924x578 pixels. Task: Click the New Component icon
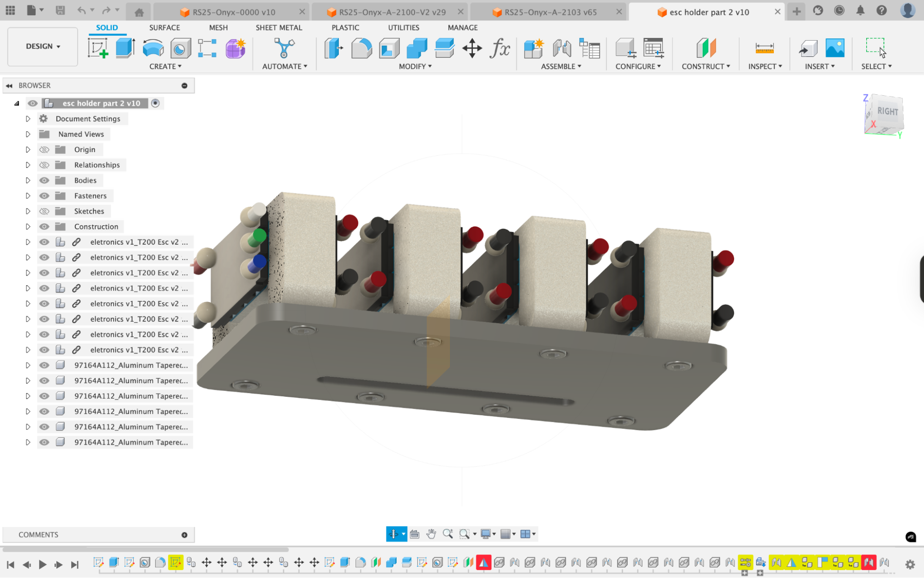click(534, 48)
